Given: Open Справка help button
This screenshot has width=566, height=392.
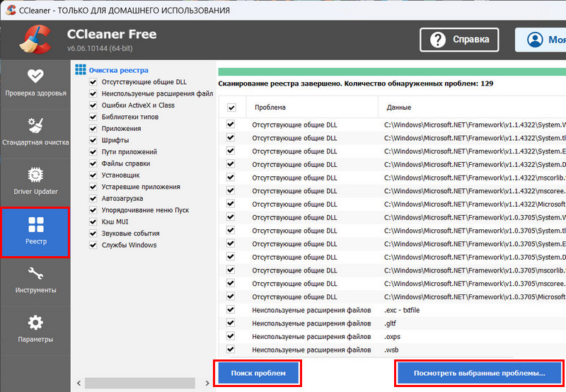Looking at the screenshot, I should 459,40.
